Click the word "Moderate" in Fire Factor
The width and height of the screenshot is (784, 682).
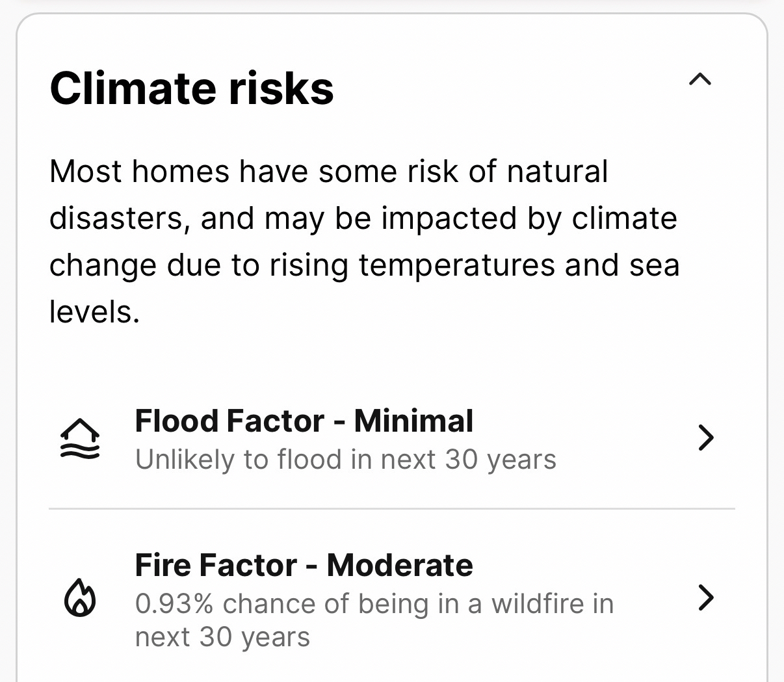400,565
